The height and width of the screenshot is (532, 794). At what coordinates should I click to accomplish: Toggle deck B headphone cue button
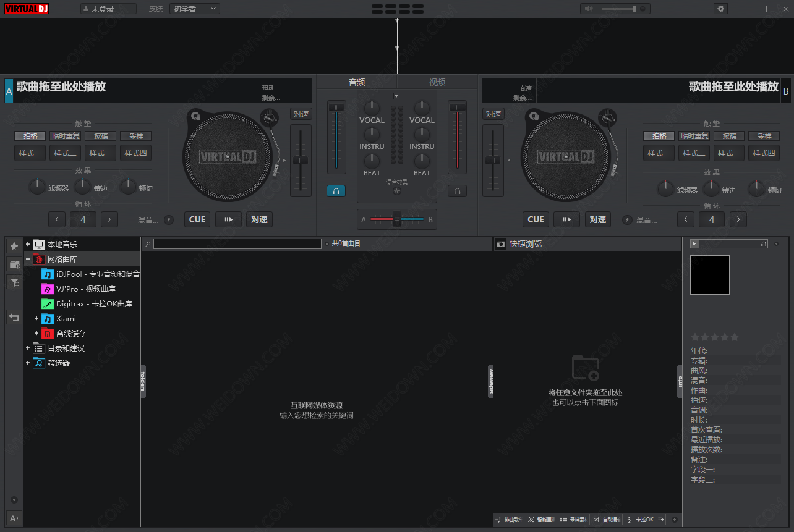pos(458,191)
